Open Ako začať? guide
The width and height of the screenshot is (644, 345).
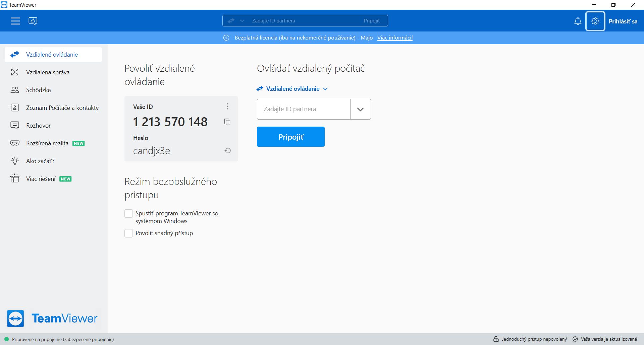click(x=53, y=161)
